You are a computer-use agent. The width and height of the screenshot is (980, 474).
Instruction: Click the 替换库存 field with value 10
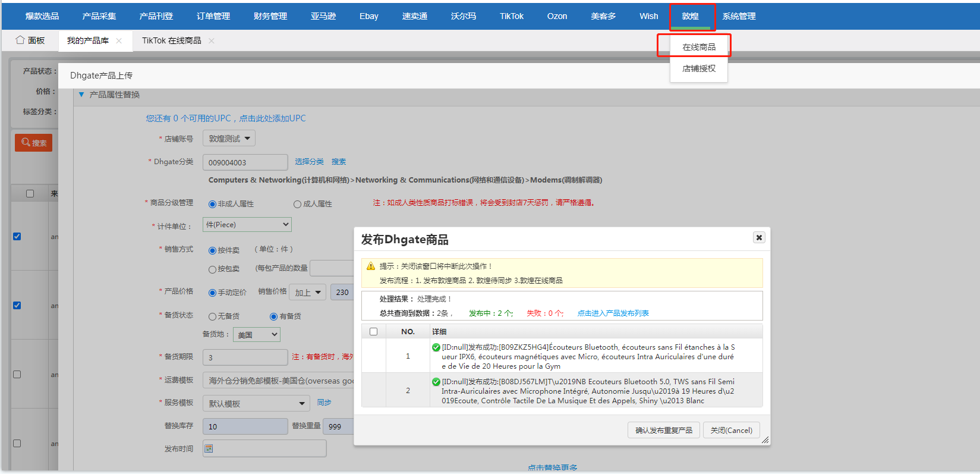[x=245, y=426]
